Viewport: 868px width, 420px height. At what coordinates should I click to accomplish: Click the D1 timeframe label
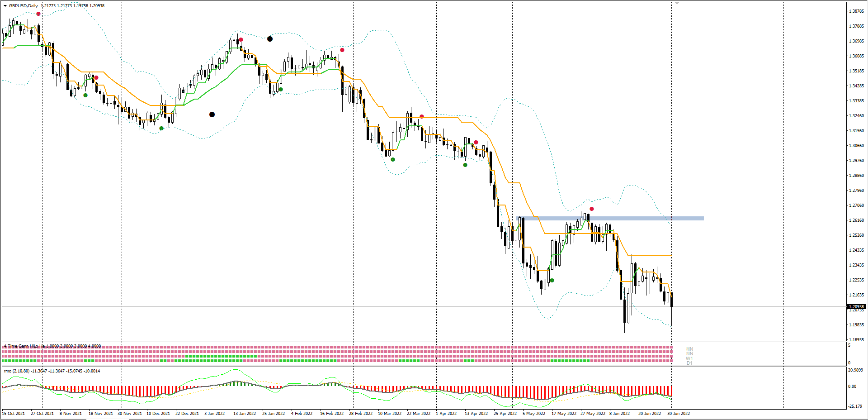tap(689, 363)
